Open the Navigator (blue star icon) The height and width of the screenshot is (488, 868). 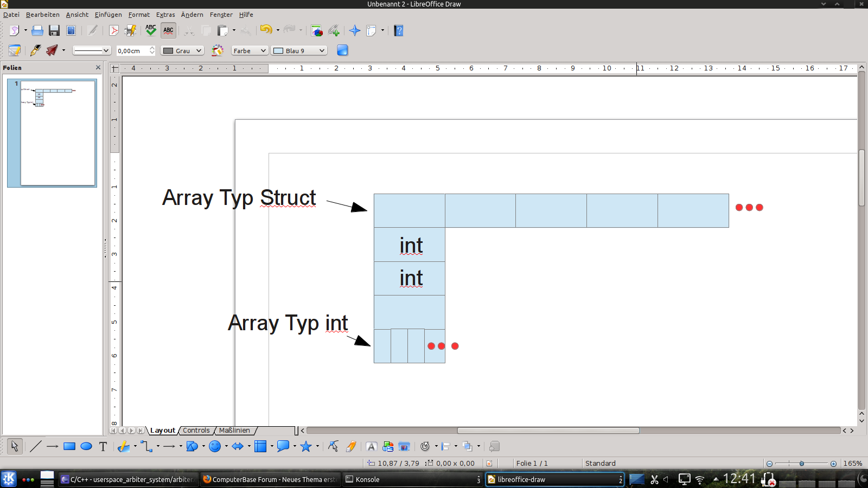tap(355, 30)
